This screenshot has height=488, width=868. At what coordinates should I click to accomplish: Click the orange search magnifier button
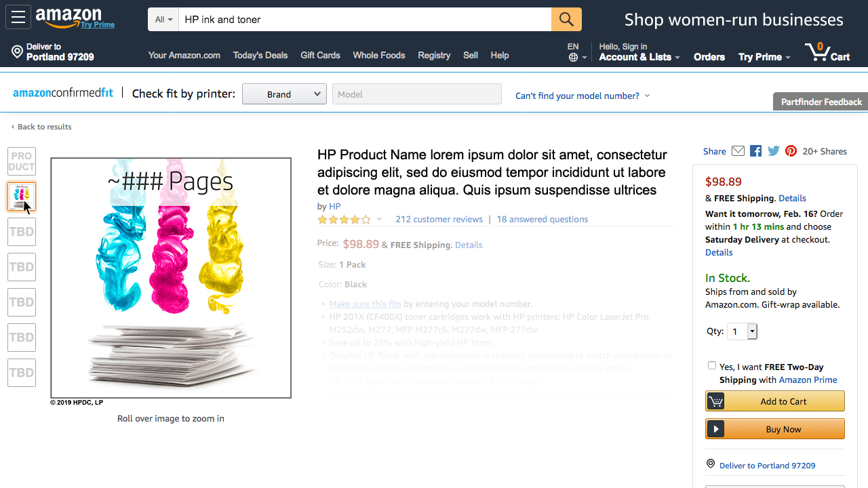[x=566, y=20]
